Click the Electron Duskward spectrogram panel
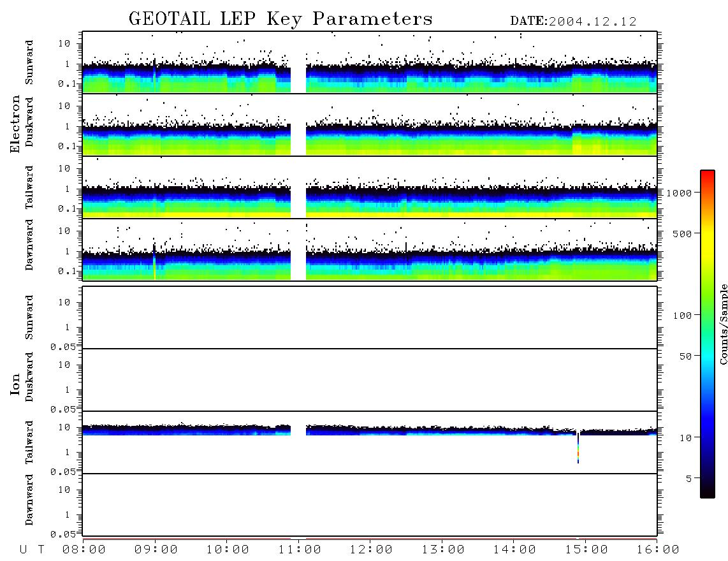The height and width of the screenshot is (561, 728). (x=370, y=125)
